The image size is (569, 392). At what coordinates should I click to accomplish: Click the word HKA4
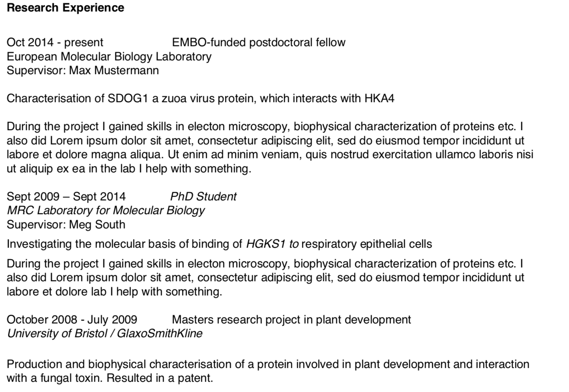[x=379, y=99]
